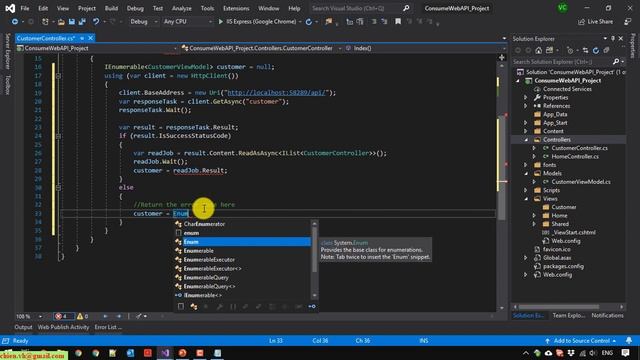Screen dimensions: 640x360
Task: Click the Undo icon in toolbar
Action: click(x=96, y=22)
